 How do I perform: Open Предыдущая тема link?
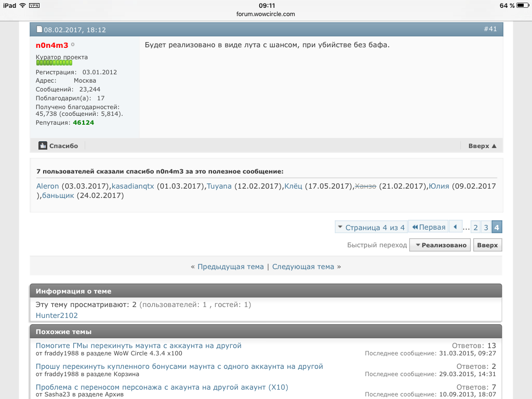(231, 267)
